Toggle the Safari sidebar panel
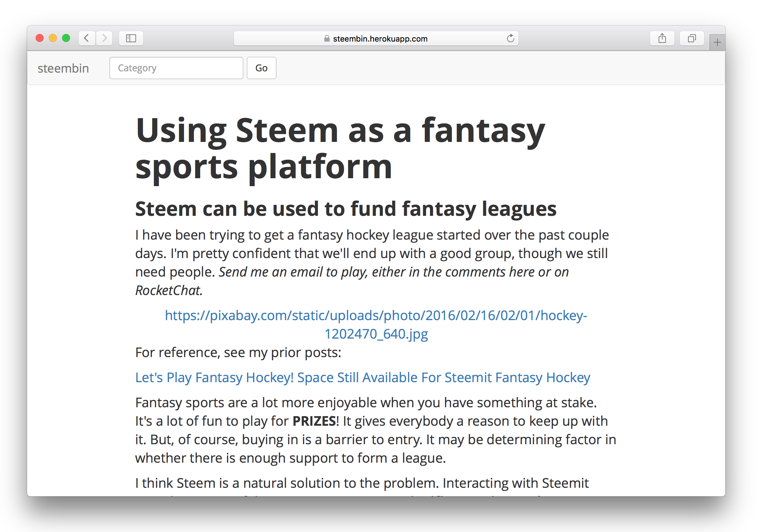763x532 pixels. [131, 38]
